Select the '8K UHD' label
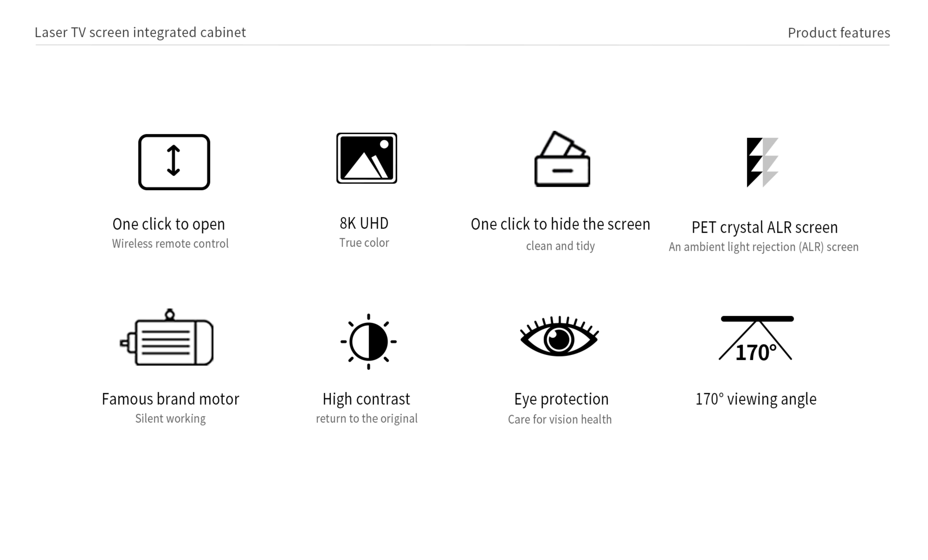Screen dimensions: 928x560 pos(364,223)
